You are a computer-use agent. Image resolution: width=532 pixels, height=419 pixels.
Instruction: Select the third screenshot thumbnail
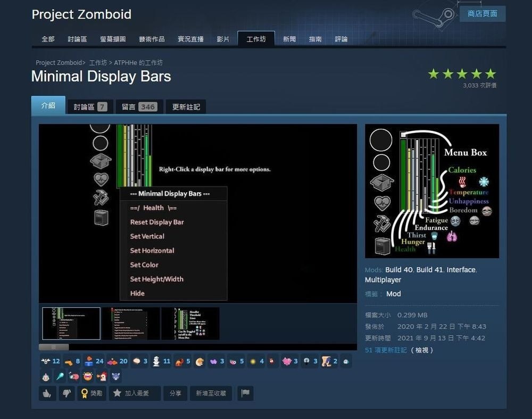(x=190, y=324)
